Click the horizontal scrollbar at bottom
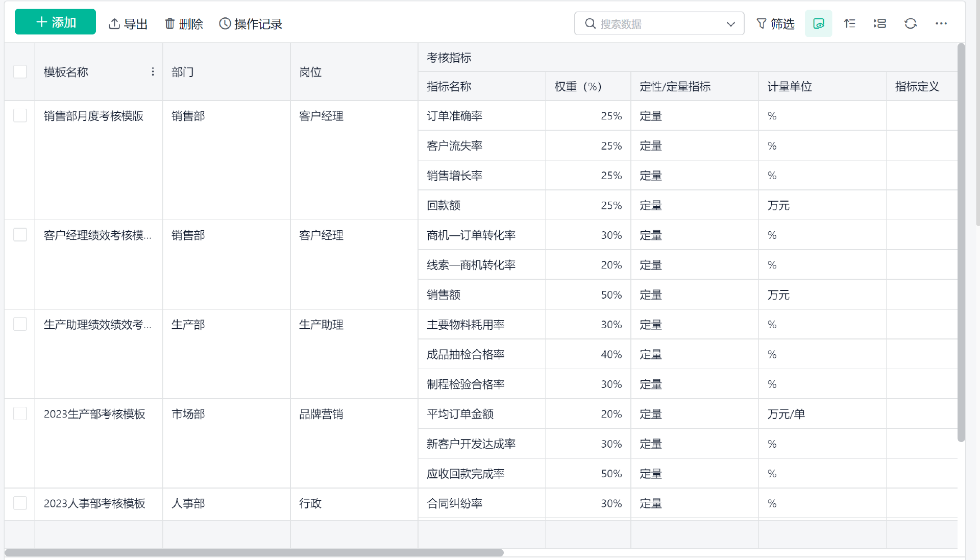The image size is (980, 560). (x=254, y=552)
